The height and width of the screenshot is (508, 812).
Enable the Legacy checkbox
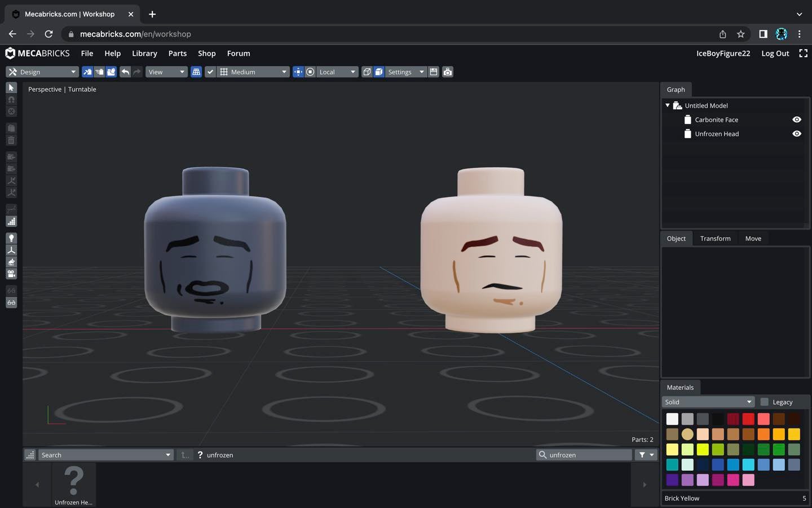[x=765, y=402]
